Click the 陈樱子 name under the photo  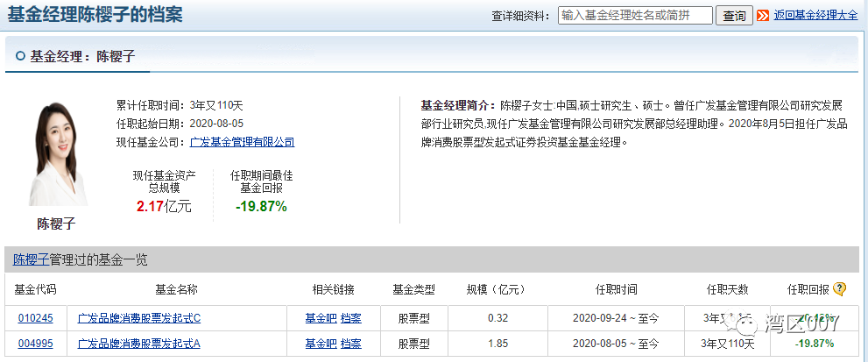tap(56, 224)
